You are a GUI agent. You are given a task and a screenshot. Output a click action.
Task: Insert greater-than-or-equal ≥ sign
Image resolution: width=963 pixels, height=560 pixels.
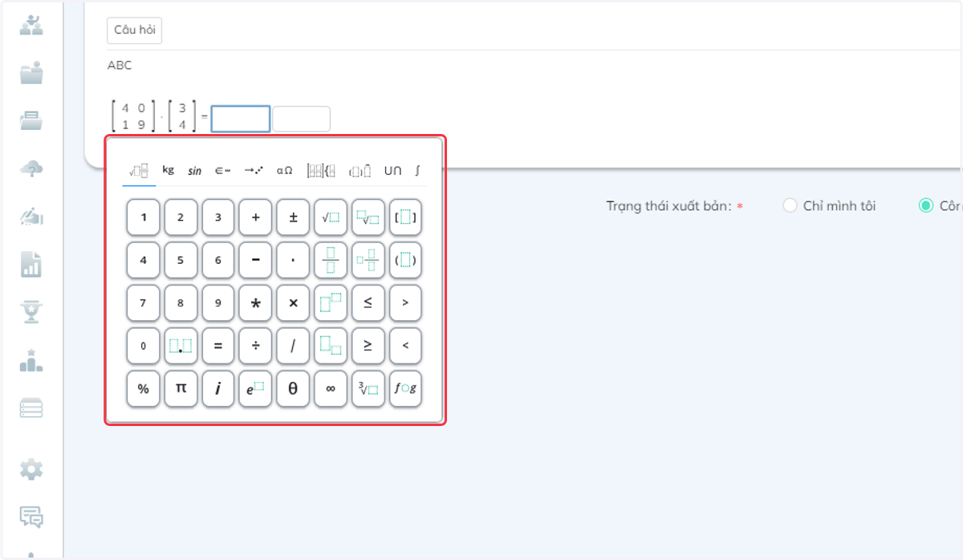[368, 346]
